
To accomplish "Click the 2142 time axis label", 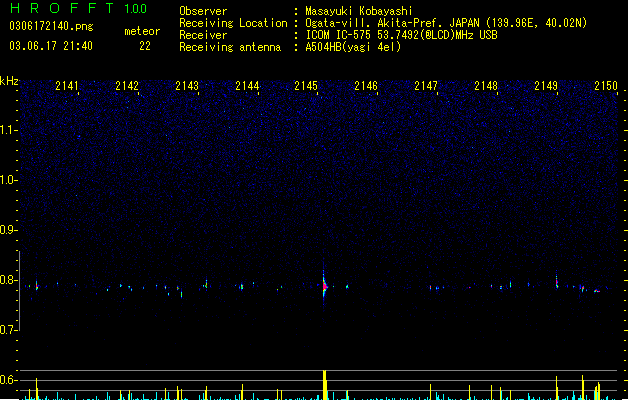I will [127, 86].
